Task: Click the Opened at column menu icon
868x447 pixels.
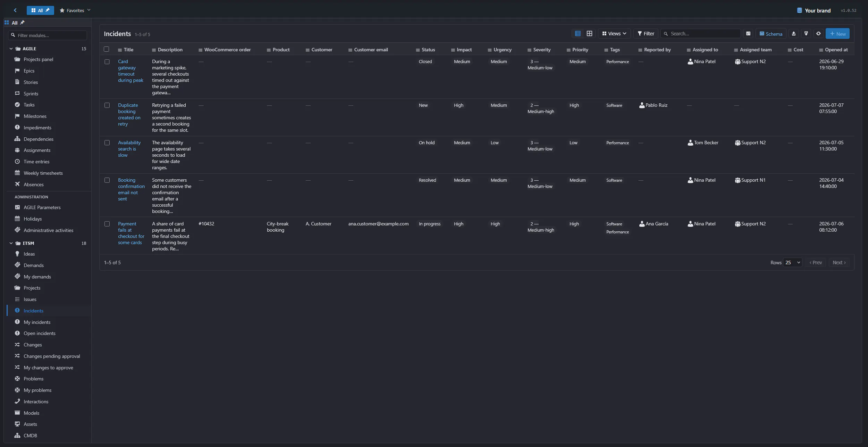Action: coord(821,50)
